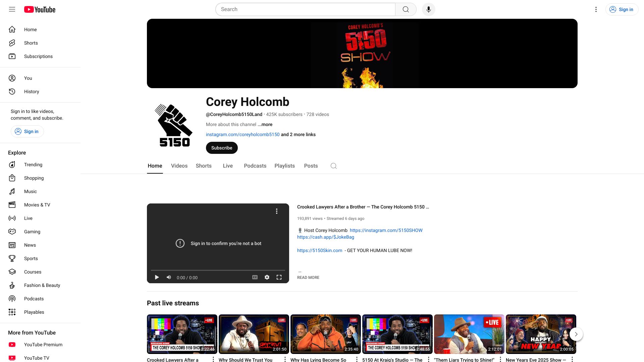The image size is (644, 362).
Task: Open the top-right three-dot settings menu
Action: coord(596,9)
